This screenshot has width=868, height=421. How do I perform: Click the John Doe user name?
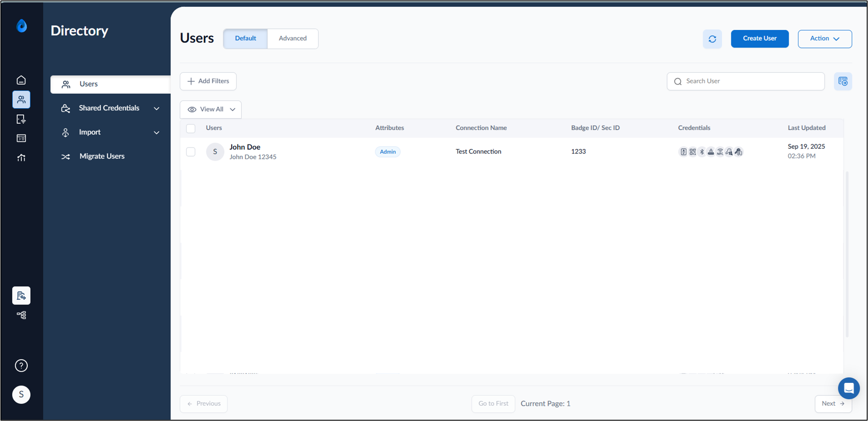tap(245, 147)
